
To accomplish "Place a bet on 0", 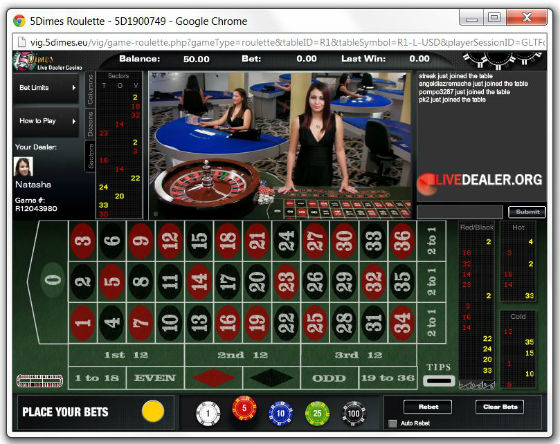I will click(x=52, y=281).
